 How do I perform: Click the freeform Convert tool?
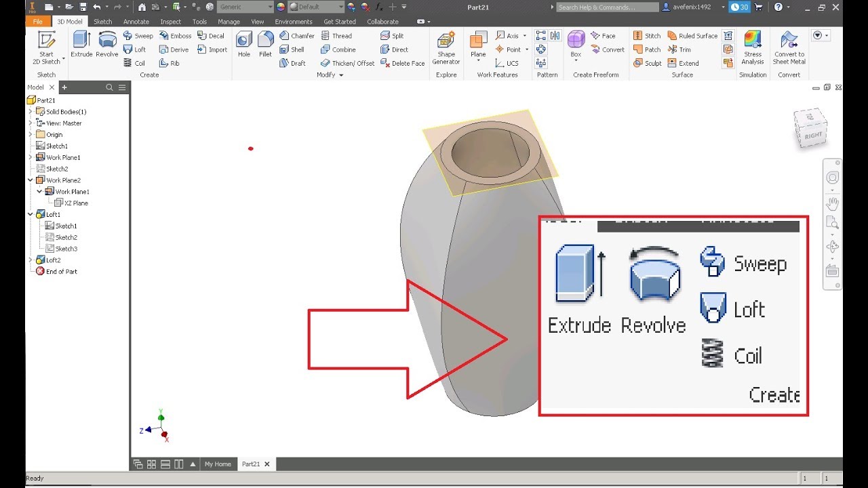coord(608,49)
